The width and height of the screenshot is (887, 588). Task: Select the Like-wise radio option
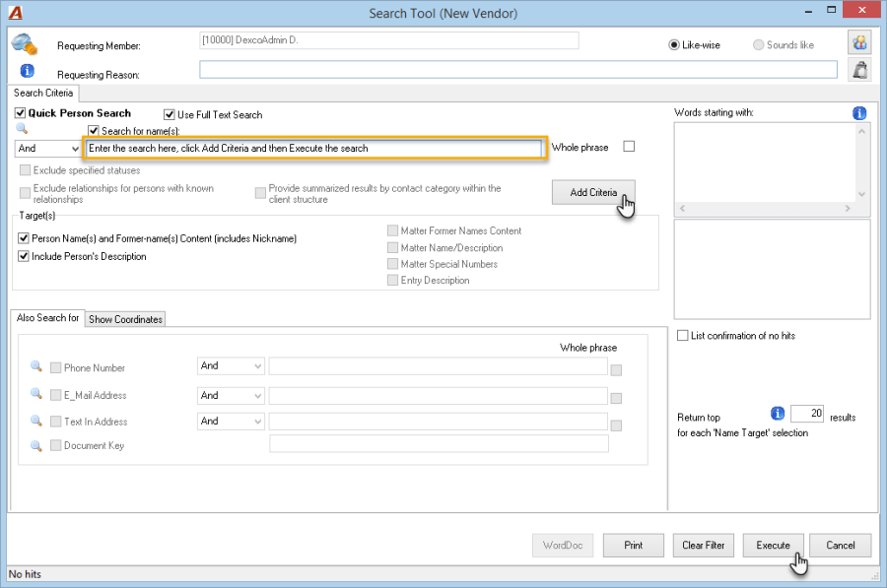pyautogui.click(x=674, y=44)
